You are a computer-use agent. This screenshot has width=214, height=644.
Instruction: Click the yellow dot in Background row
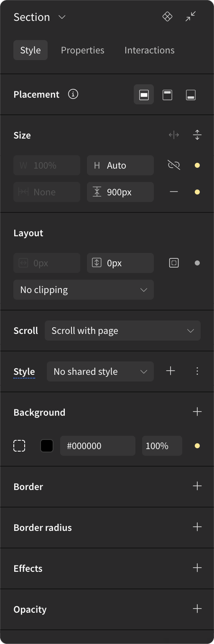[197, 446]
